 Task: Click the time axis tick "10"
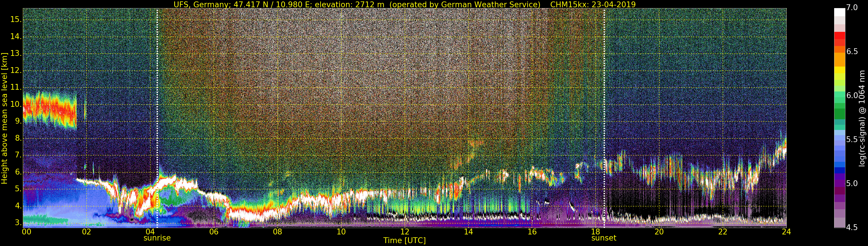click(x=341, y=232)
